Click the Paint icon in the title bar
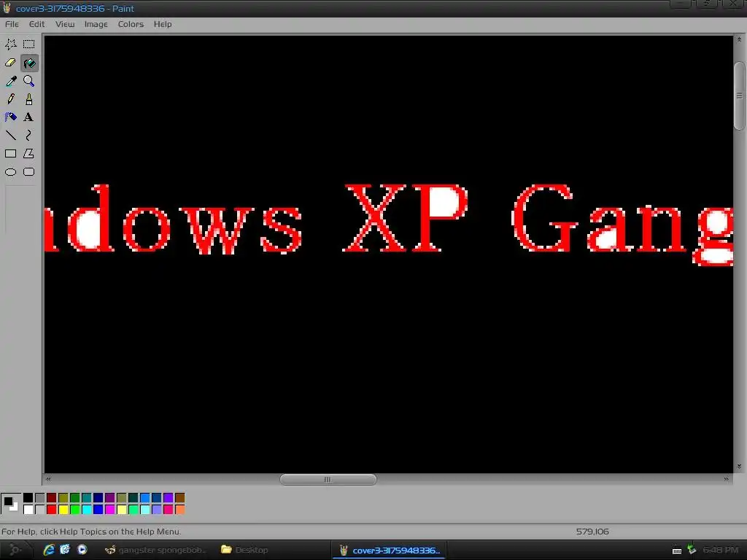The width and height of the screenshot is (747, 560). click(7, 8)
